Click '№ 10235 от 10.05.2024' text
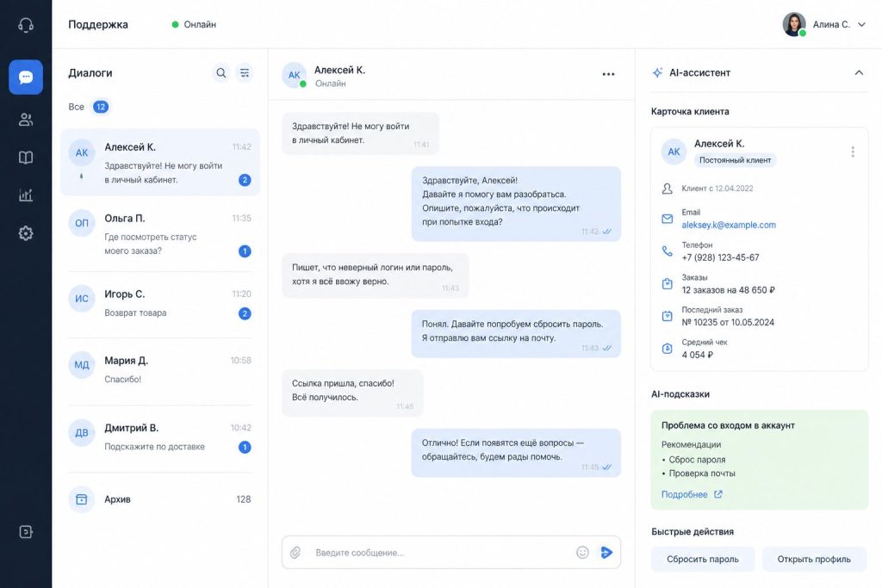Viewport: 882px width, 588px height. point(728,322)
